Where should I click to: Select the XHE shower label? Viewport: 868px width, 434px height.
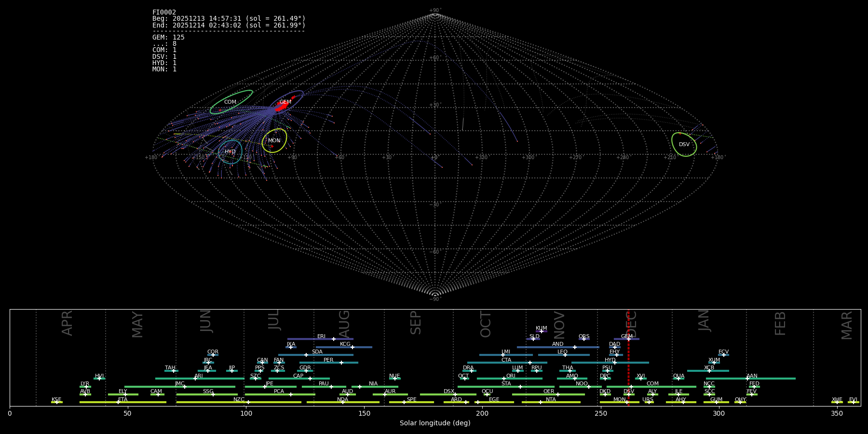[x=837, y=400]
